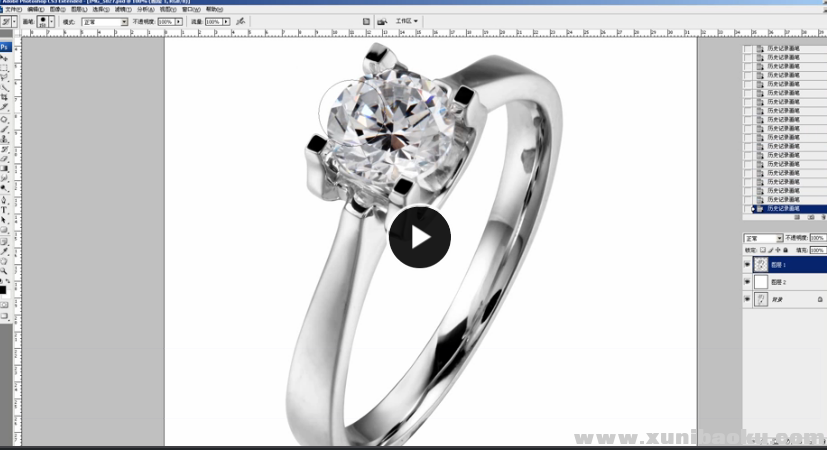Click the Ps logo atop the toolbox

5,46
